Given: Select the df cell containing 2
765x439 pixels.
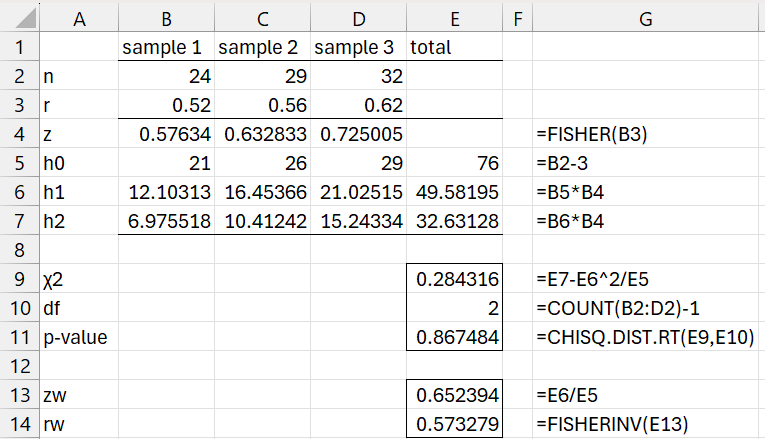Looking at the screenshot, I should tap(455, 309).
